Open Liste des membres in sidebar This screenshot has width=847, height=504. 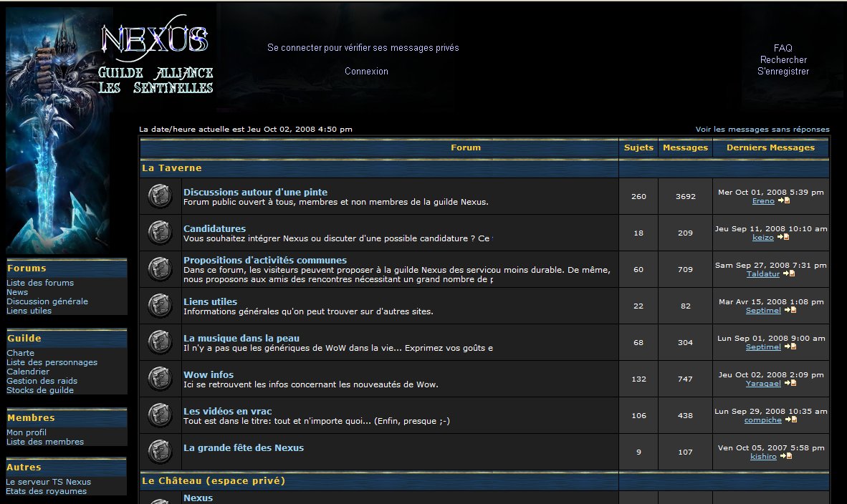tap(45, 442)
